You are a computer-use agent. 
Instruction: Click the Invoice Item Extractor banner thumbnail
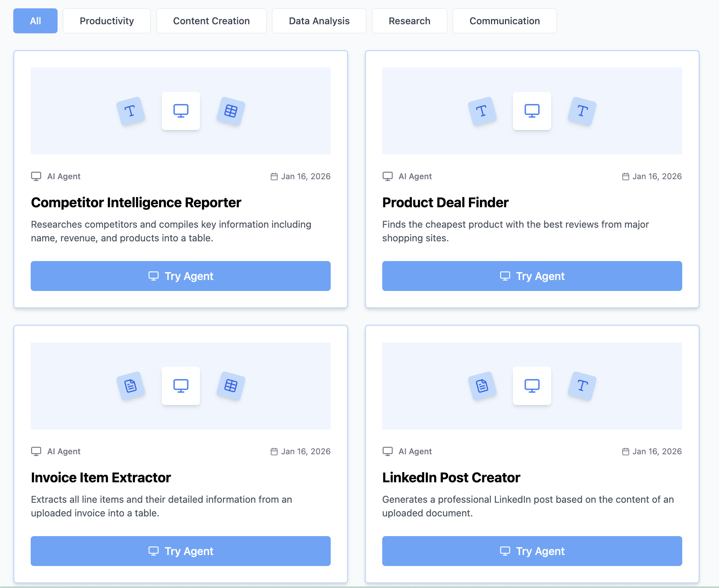pyautogui.click(x=181, y=386)
